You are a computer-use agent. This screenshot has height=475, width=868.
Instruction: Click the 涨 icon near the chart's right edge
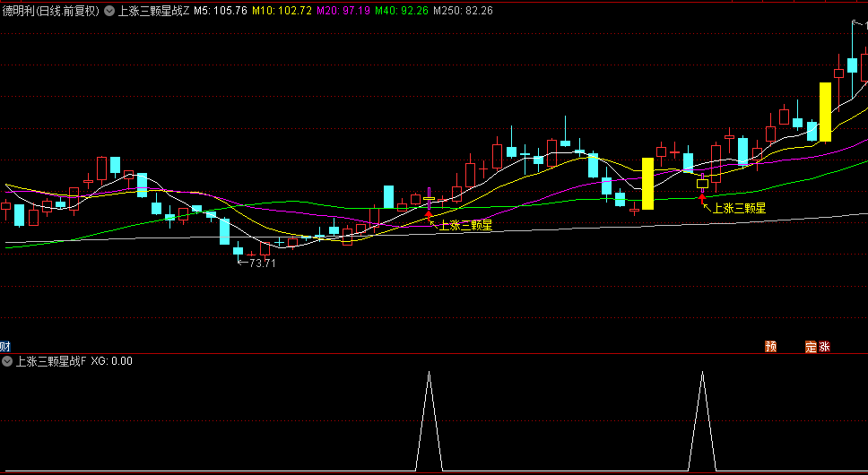pos(825,347)
